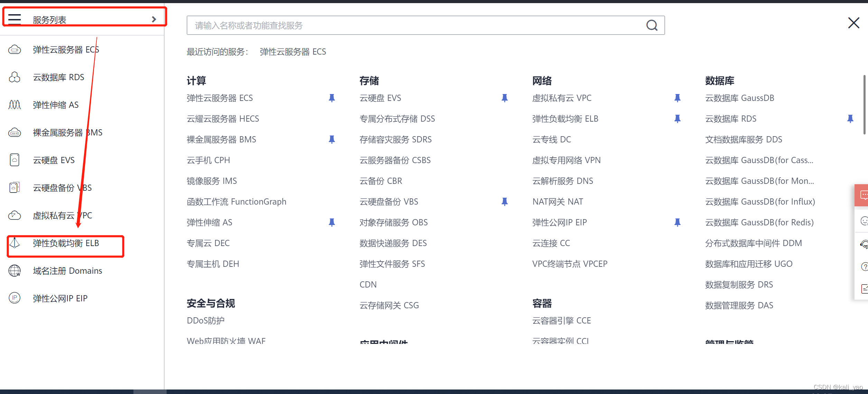The width and height of the screenshot is (868, 394).
Task: Click the 云数据库 RDS sidebar icon
Action: (x=15, y=77)
